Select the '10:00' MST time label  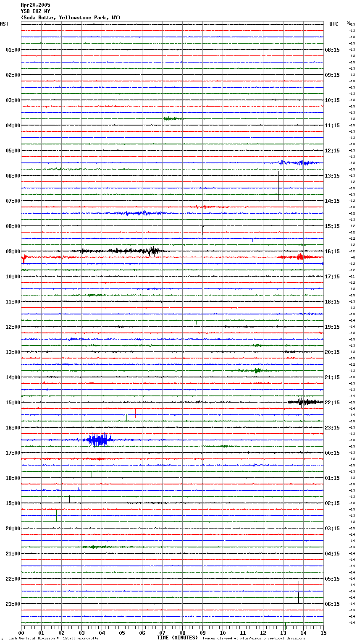[13, 277]
